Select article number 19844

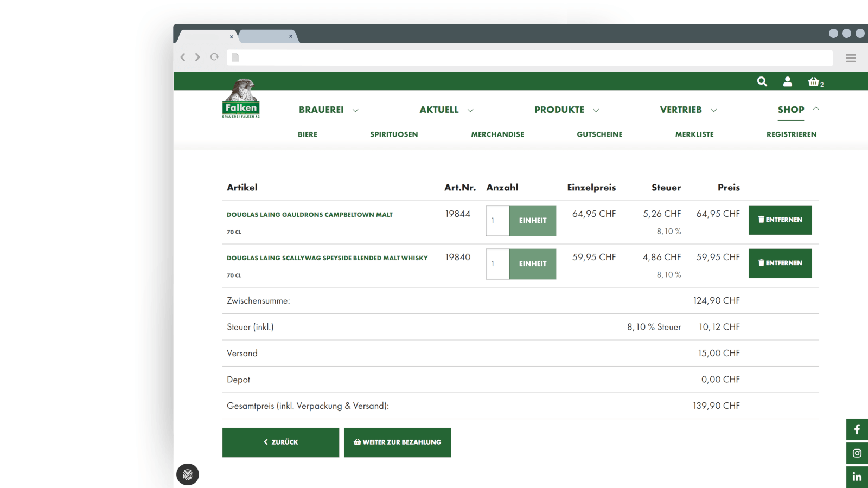tap(458, 214)
